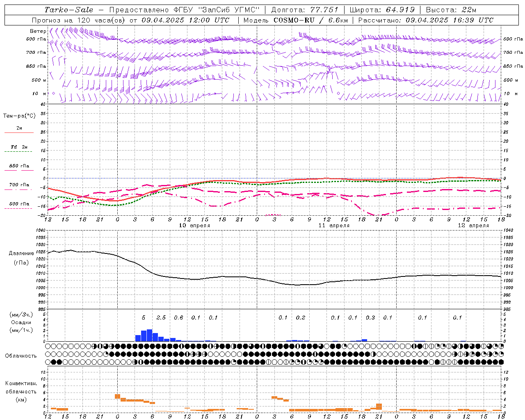This screenshot has width=525, height=420.
Task: Click the tallest blue precipitation bar
Action: tap(149, 335)
